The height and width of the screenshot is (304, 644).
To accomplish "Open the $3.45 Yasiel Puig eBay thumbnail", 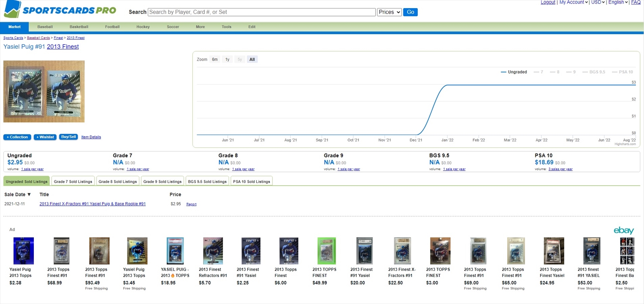I will 137,251.
